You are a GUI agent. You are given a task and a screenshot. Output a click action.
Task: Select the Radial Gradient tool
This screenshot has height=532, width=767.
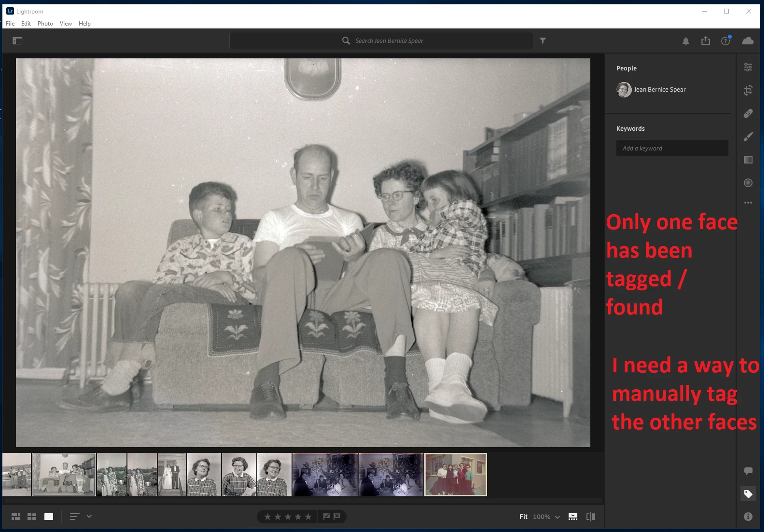point(748,183)
